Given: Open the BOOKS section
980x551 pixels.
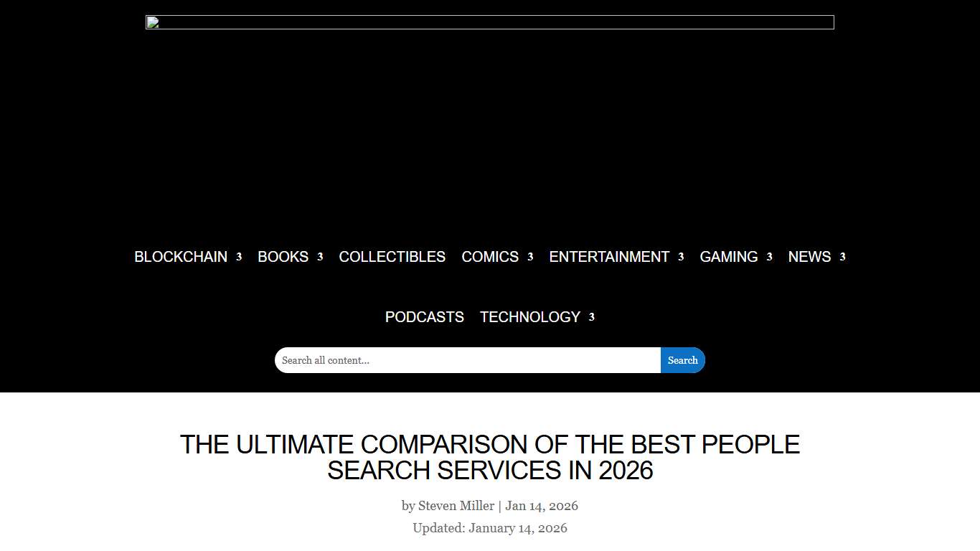Looking at the screenshot, I should [x=283, y=257].
